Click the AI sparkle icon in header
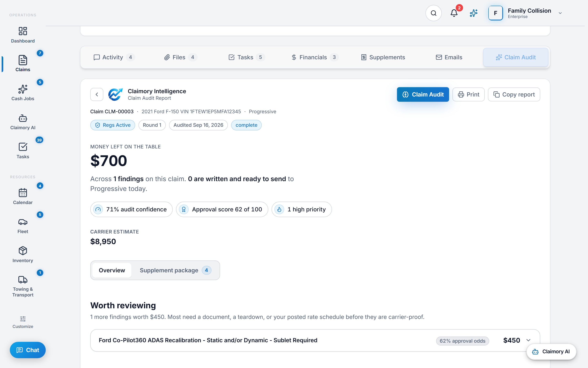The height and width of the screenshot is (368, 588). [473, 13]
